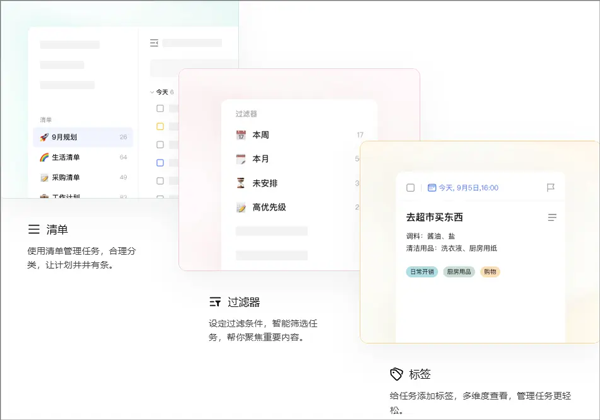Click the tag icon beside 标签 heading
This screenshot has width=600, height=420.
point(396,374)
